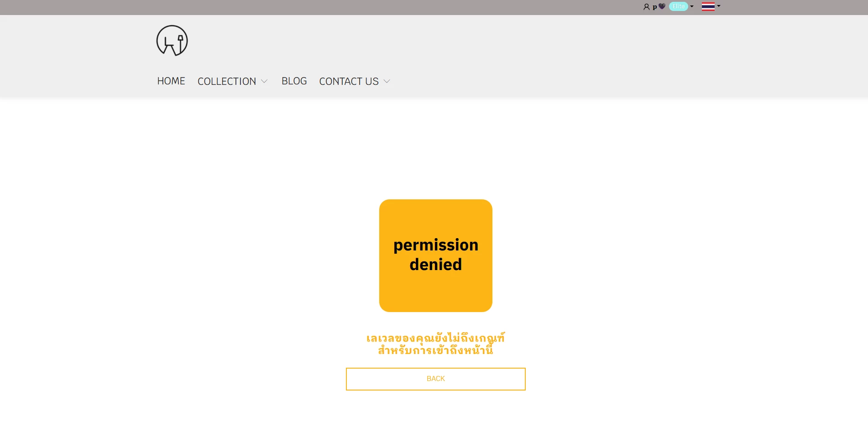The image size is (868, 448).
Task: Open the account dropdown arrow next to Elite
Action: click(x=692, y=6)
